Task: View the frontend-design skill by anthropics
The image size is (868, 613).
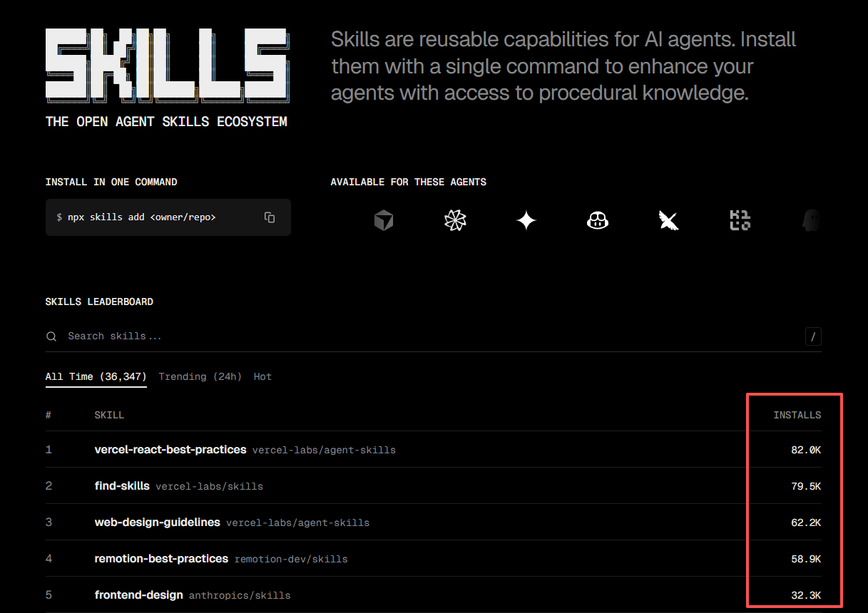Action: pyautogui.click(x=139, y=595)
